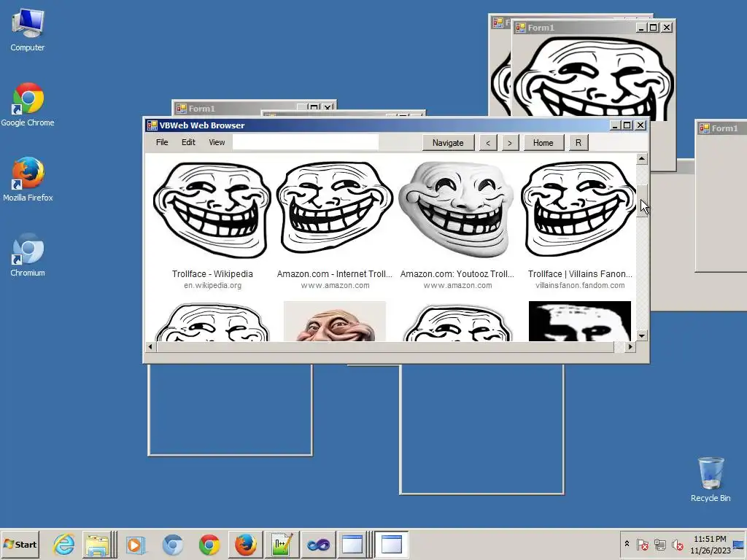Launch Internet Explorer from taskbar
This screenshot has width=747, height=560.
[x=64, y=544]
